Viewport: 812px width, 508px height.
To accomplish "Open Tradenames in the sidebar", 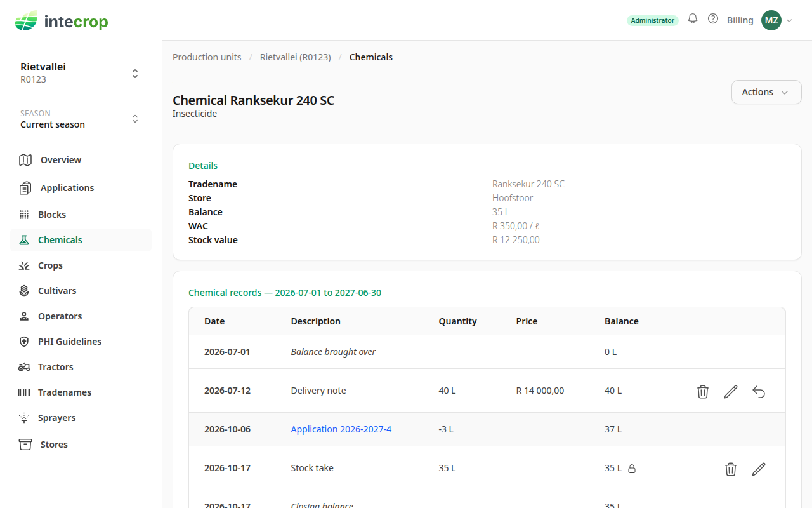I will click(x=81, y=392).
